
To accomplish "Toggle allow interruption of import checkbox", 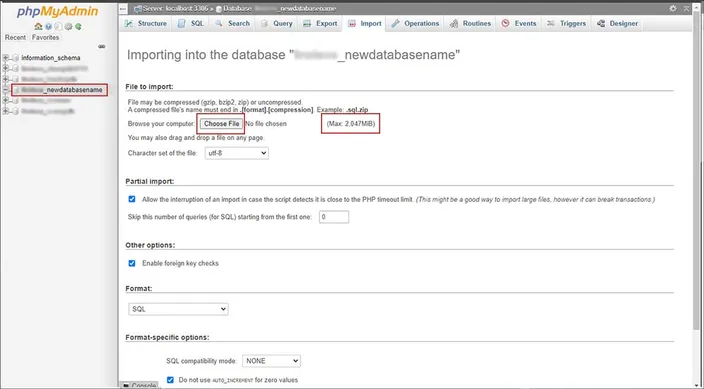I will (x=132, y=199).
